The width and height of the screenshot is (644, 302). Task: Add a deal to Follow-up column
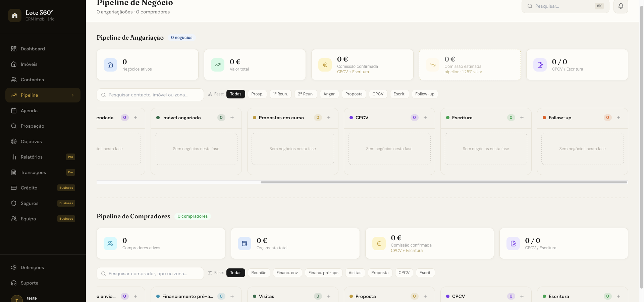[619, 118]
